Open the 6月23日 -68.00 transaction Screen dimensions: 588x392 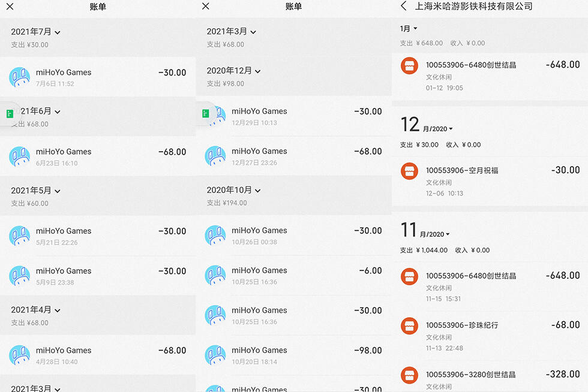click(98, 156)
